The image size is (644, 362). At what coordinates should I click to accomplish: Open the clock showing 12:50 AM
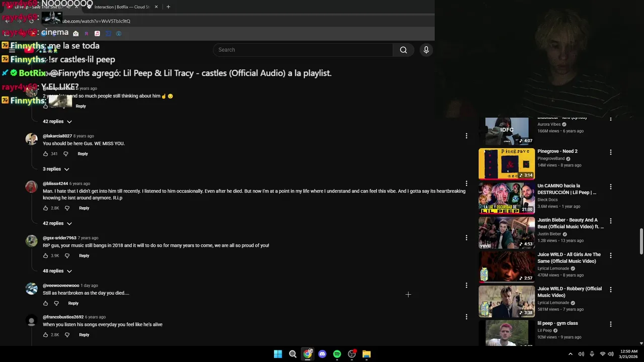pos(628,354)
